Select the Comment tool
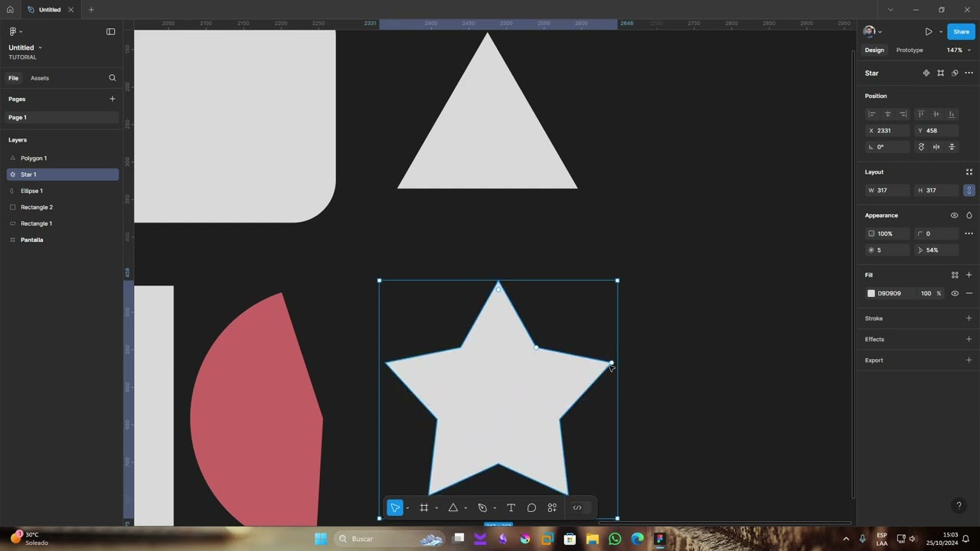Image resolution: width=980 pixels, height=551 pixels. [x=531, y=507]
